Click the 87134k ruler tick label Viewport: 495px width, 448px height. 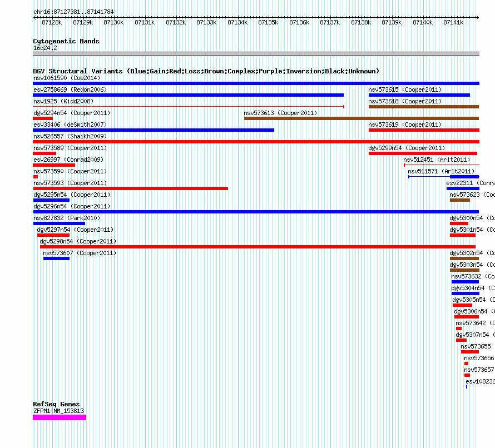237,22
